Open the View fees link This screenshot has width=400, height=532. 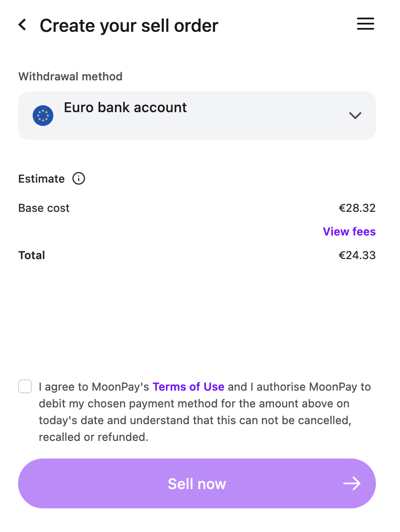[x=349, y=232]
